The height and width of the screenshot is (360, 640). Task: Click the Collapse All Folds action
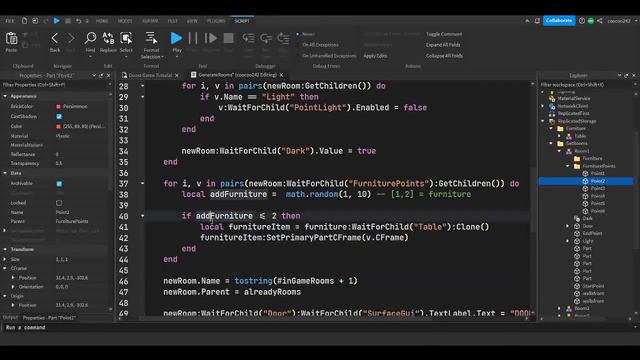(444, 56)
